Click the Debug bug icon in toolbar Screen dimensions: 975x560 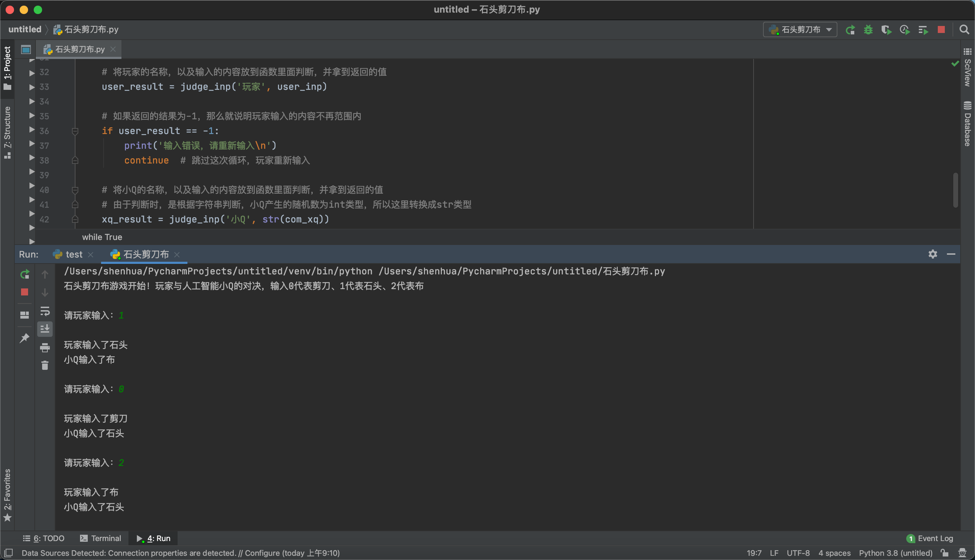click(x=868, y=29)
